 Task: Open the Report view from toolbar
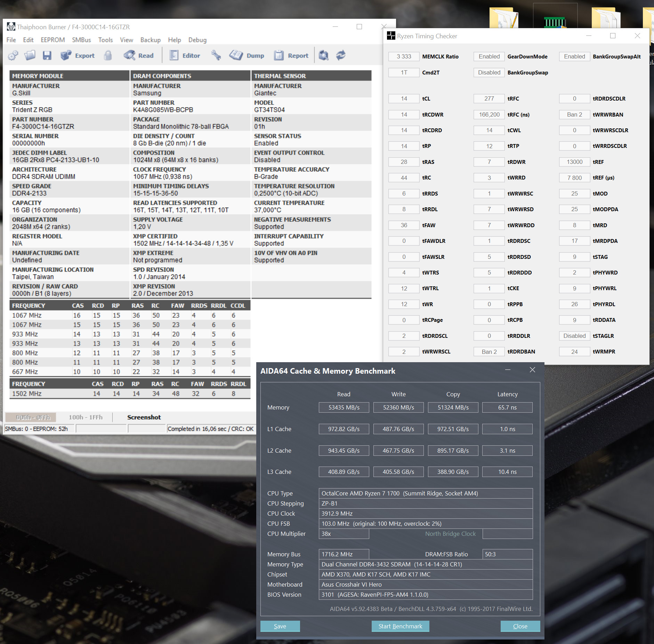tap(291, 55)
